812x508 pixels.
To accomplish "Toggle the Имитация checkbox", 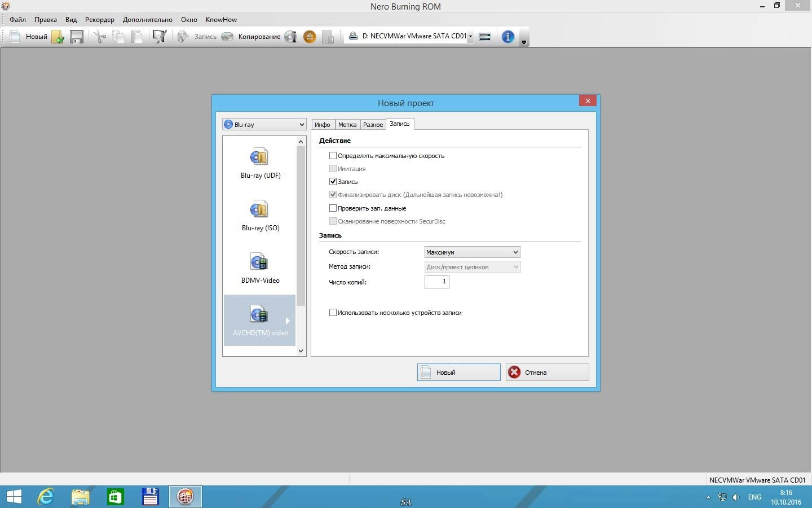I will [x=333, y=168].
